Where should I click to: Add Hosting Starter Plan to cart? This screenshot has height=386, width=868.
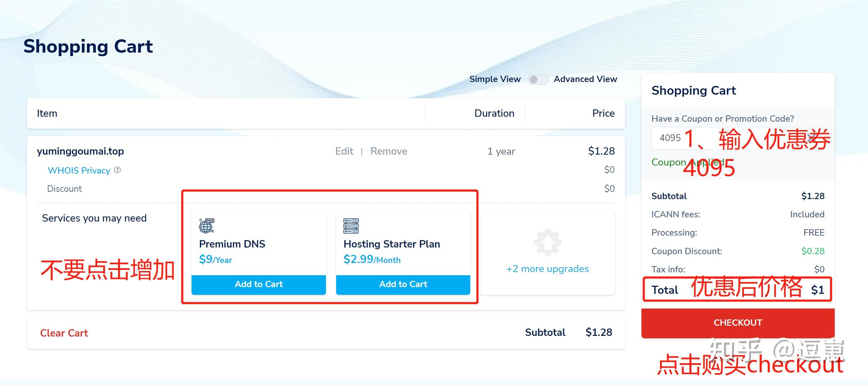tap(403, 284)
